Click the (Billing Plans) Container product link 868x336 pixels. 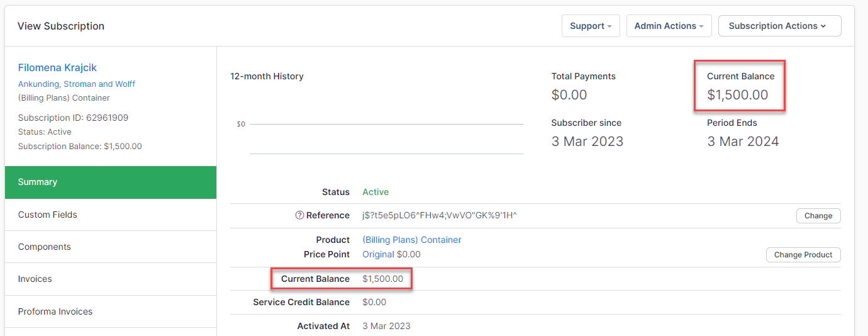(x=412, y=240)
